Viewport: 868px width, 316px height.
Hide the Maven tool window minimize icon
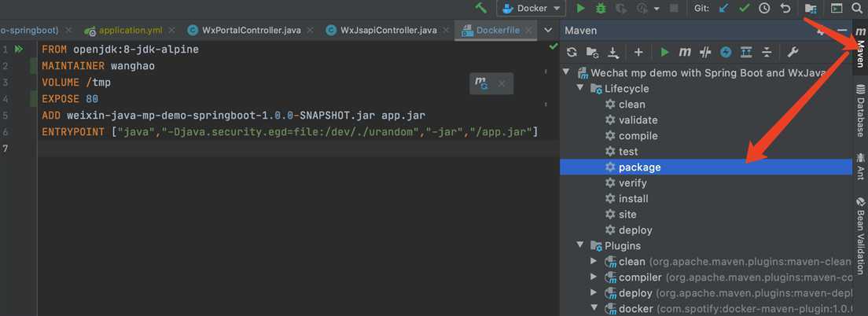pos(842,31)
